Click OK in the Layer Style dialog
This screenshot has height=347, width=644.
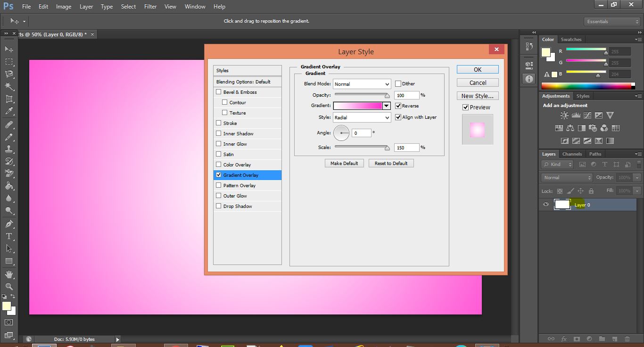477,69
